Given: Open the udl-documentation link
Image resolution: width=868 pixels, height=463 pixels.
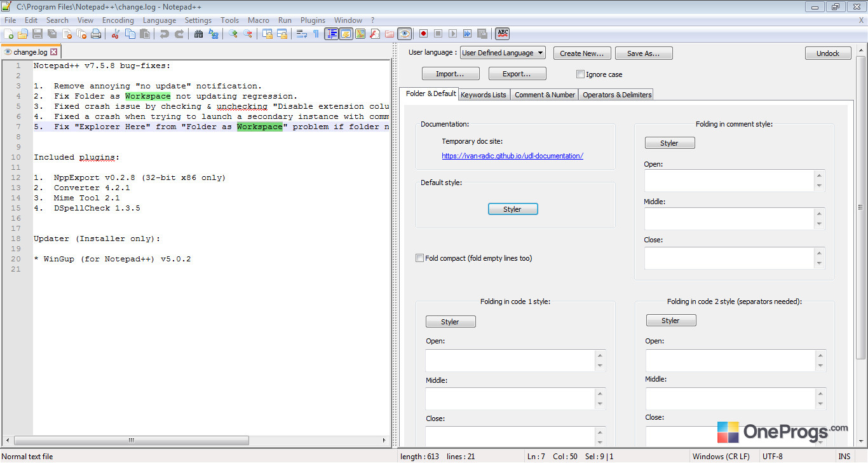Looking at the screenshot, I should coord(512,156).
